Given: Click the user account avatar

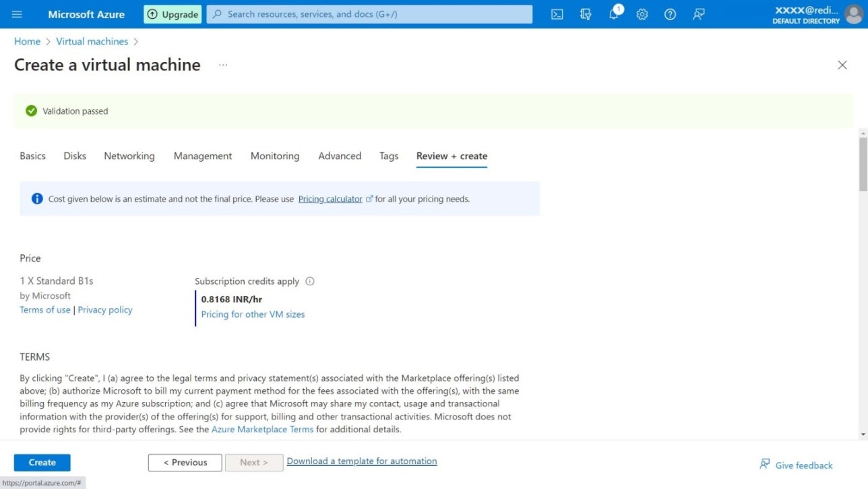Looking at the screenshot, I should (x=853, y=14).
